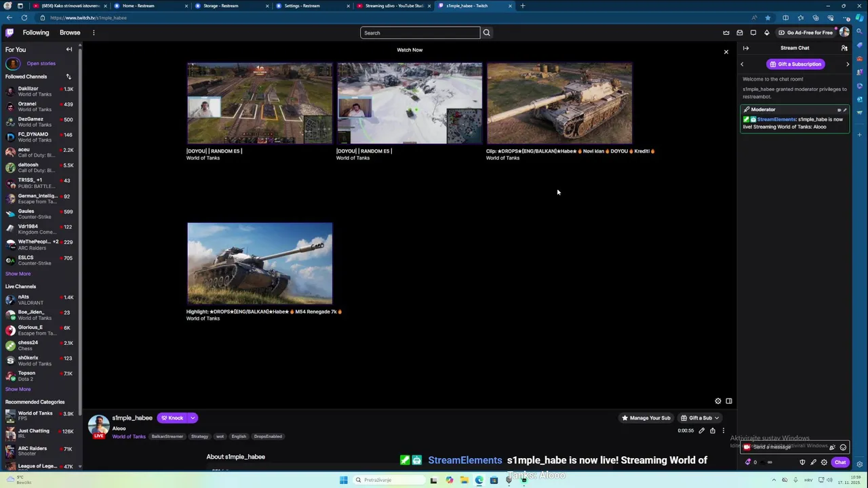Switch to the Settings - Restream browser tab
This screenshot has height=488, width=868.
(x=312, y=5)
